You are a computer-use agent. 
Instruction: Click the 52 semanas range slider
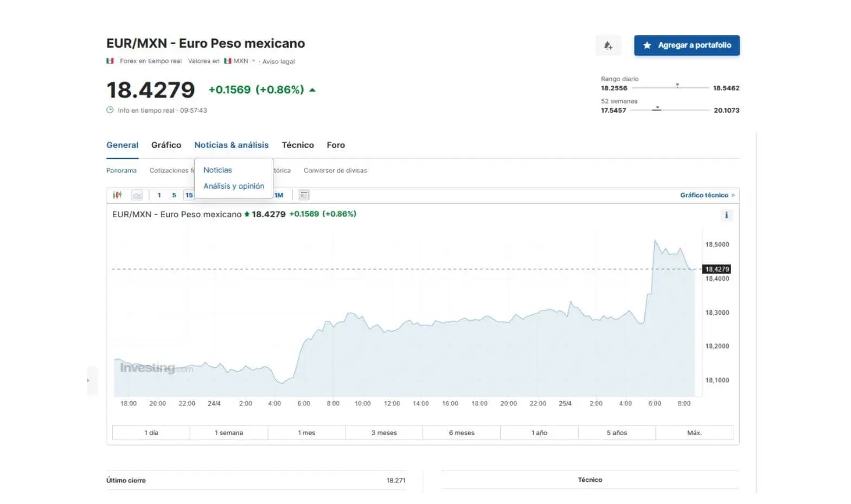click(x=670, y=109)
